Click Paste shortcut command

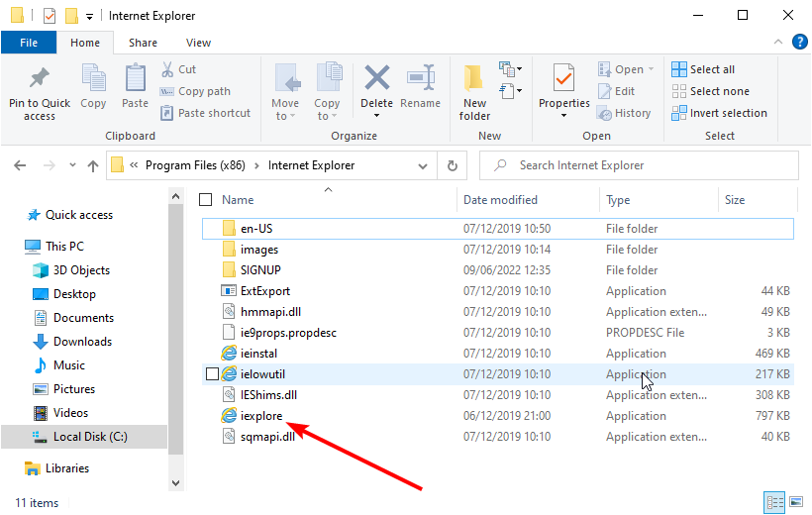tap(206, 113)
